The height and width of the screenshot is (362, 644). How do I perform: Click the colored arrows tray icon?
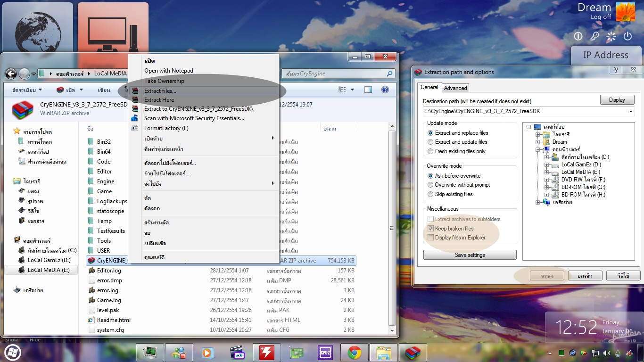coord(584,353)
